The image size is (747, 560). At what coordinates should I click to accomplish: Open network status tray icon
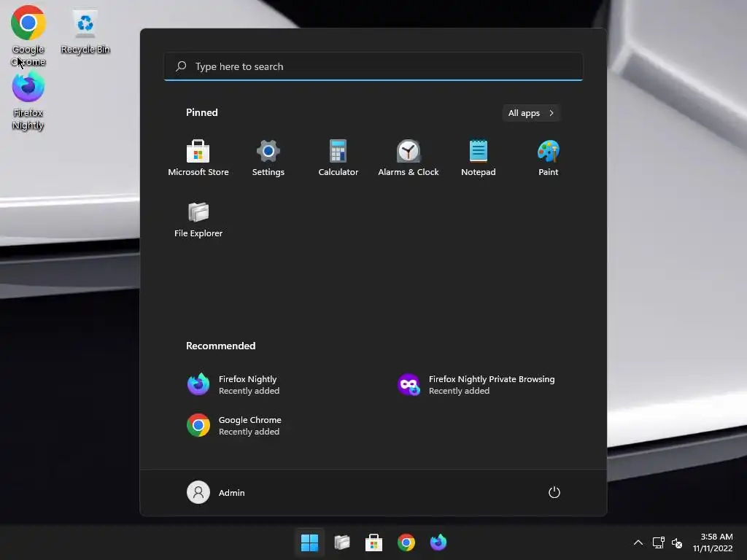[x=659, y=542]
